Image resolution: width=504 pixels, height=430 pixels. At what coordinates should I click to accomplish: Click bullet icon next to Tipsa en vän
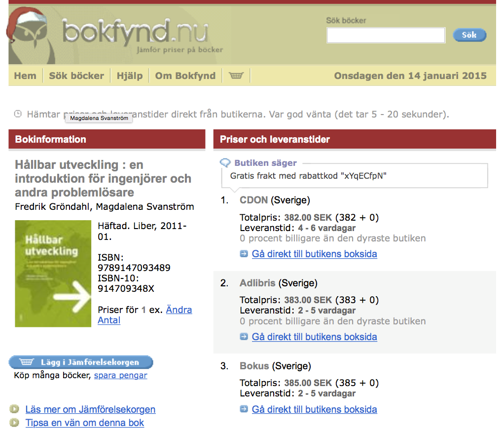coord(14,422)
